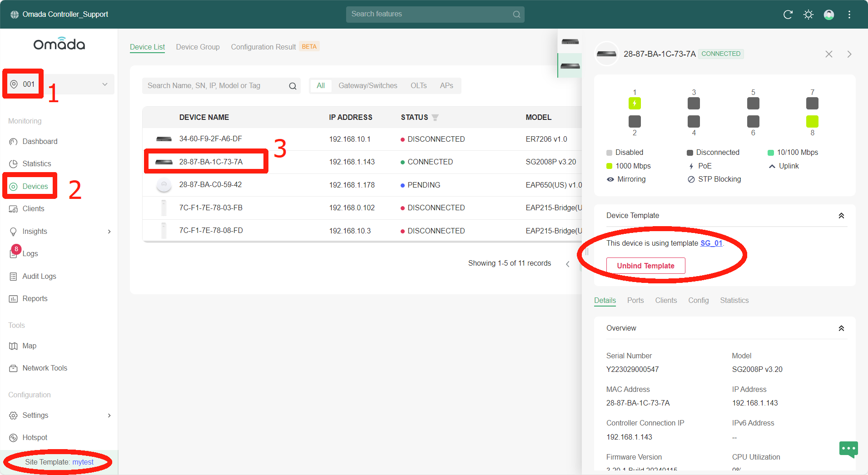
Task: Open the user account avatar
Action: (x=829, y=15)
